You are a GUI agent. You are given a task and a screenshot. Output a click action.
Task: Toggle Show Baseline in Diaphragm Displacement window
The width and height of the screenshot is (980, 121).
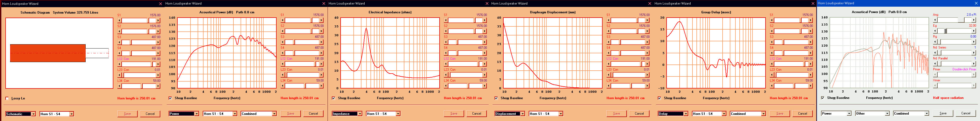(496, 98)
